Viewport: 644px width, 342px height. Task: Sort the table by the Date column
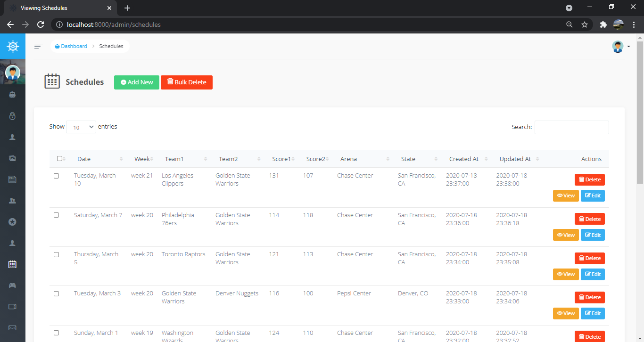tap(84, 159)
